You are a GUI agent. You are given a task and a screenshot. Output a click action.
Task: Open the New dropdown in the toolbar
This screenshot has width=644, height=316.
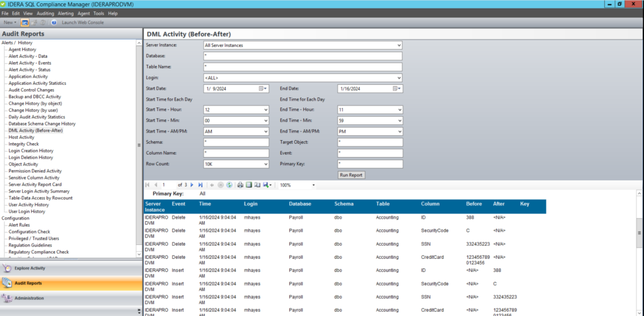(10, 23)
